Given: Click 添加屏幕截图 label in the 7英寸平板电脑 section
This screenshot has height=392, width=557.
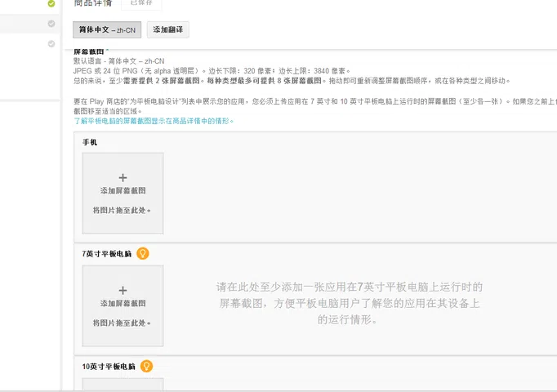Looking at the screenshot, I should (123, 303).
